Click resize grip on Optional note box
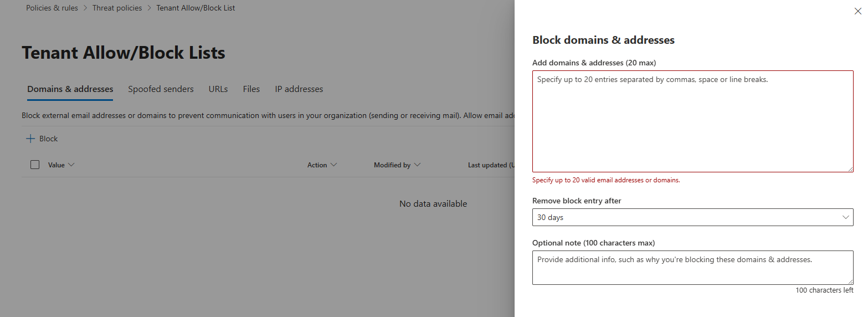Viewport: 868px width, 317px height. [850, 282]
